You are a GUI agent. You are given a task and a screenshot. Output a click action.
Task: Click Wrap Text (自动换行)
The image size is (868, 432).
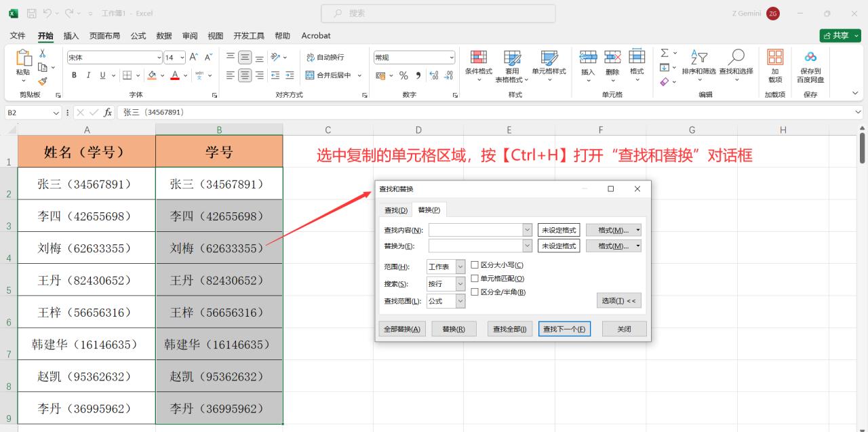pos(325,58)
